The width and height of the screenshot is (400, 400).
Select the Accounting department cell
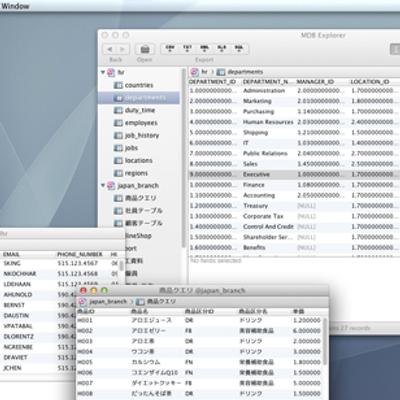[x=259, y=195]
